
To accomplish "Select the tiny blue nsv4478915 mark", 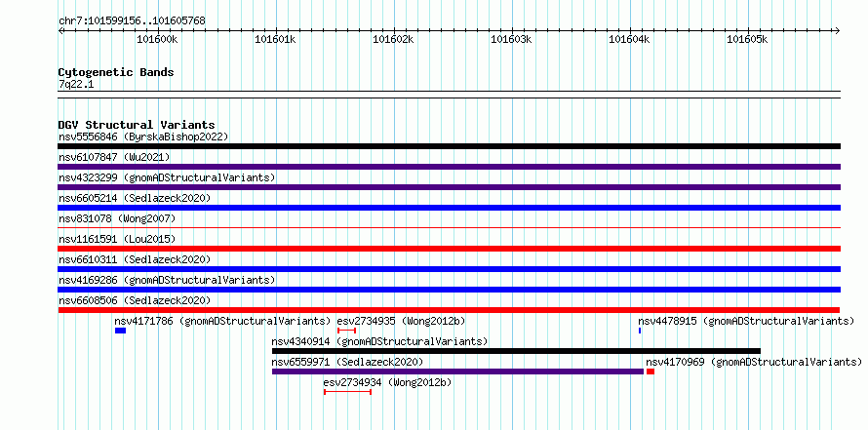I will [x=640, y=331].
